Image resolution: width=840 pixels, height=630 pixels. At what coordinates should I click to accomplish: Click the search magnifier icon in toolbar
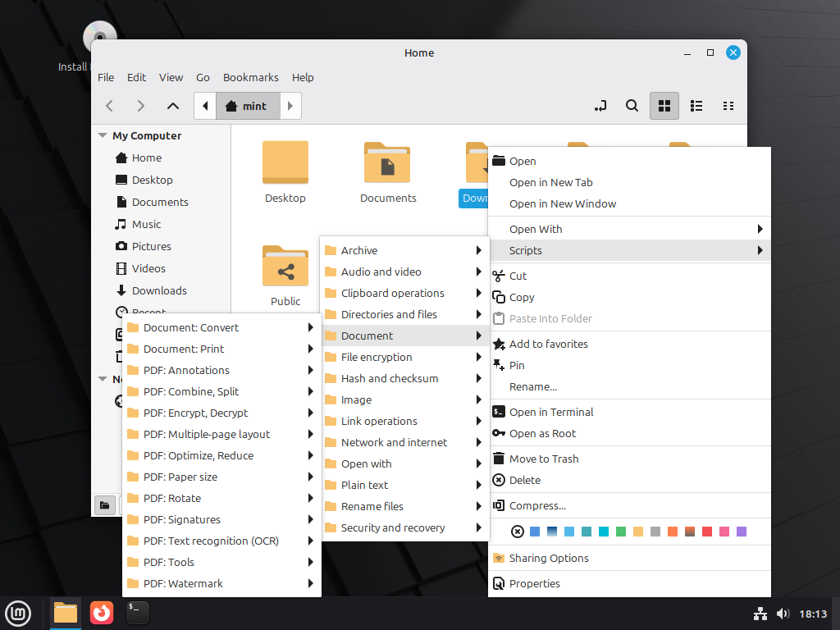pyautogui.click(x=632, y=106)
